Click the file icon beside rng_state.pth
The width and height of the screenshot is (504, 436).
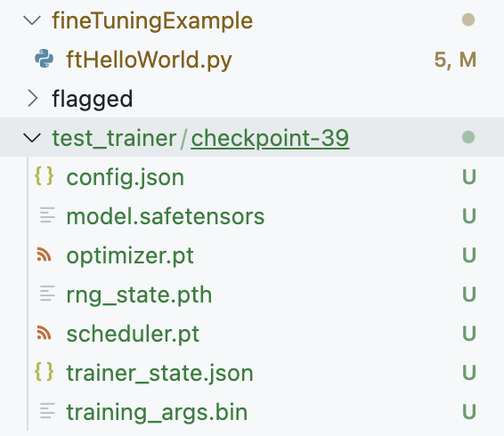[47, 294]
